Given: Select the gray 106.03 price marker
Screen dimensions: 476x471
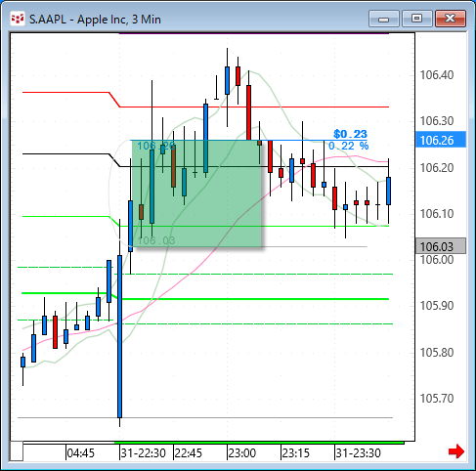Looking at the screenshot, I should tap(441, 246).
